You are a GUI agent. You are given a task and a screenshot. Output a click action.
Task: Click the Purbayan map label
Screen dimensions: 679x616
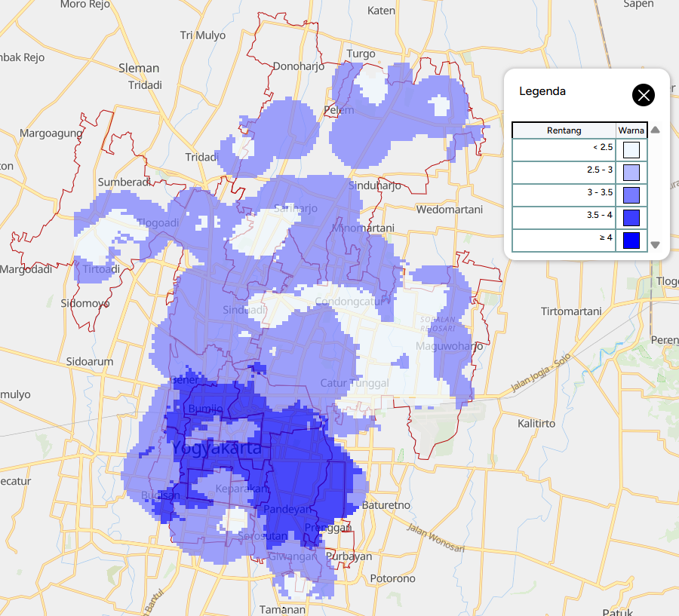click(349, 556)
